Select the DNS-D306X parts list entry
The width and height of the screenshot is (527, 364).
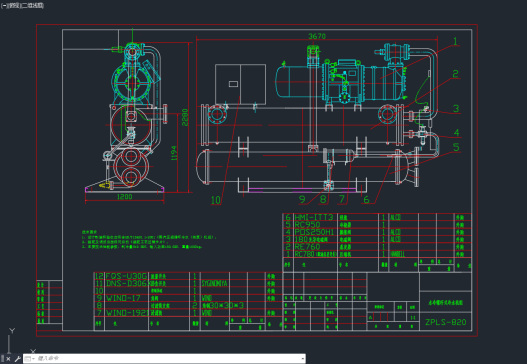click(128, 283)
